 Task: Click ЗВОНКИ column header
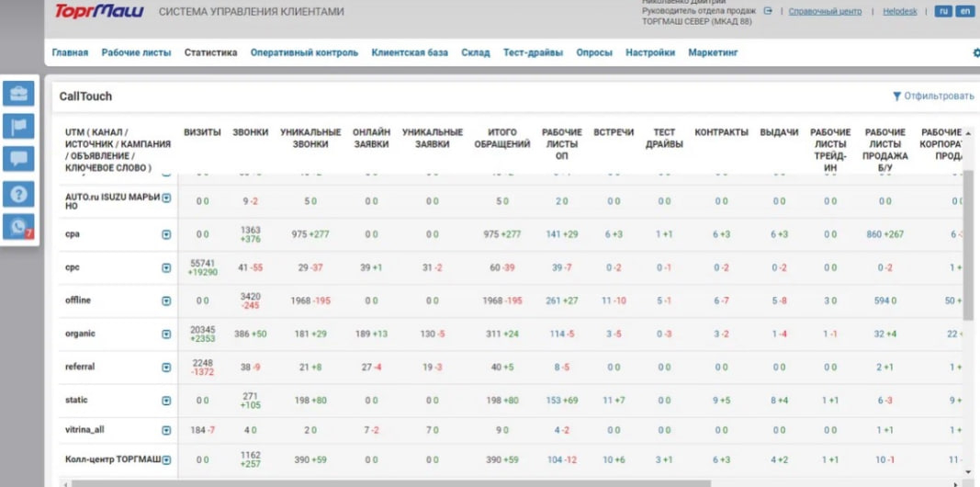tap(251, 132)
